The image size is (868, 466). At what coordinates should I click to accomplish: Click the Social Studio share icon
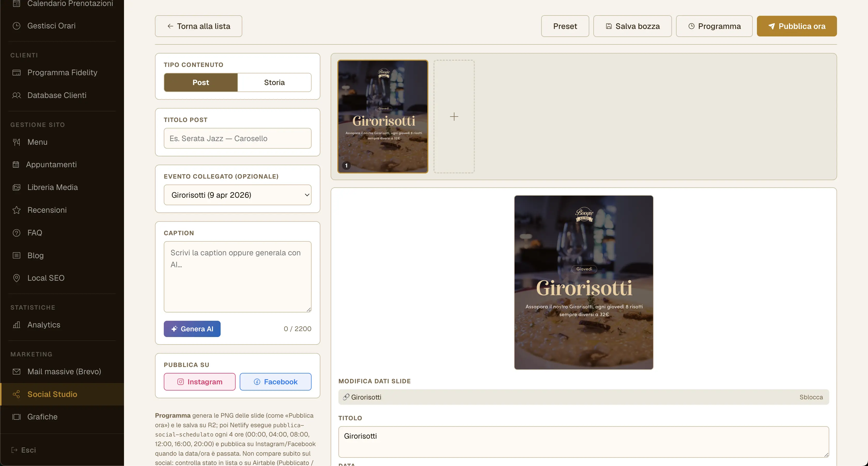[x=17, y=394]
